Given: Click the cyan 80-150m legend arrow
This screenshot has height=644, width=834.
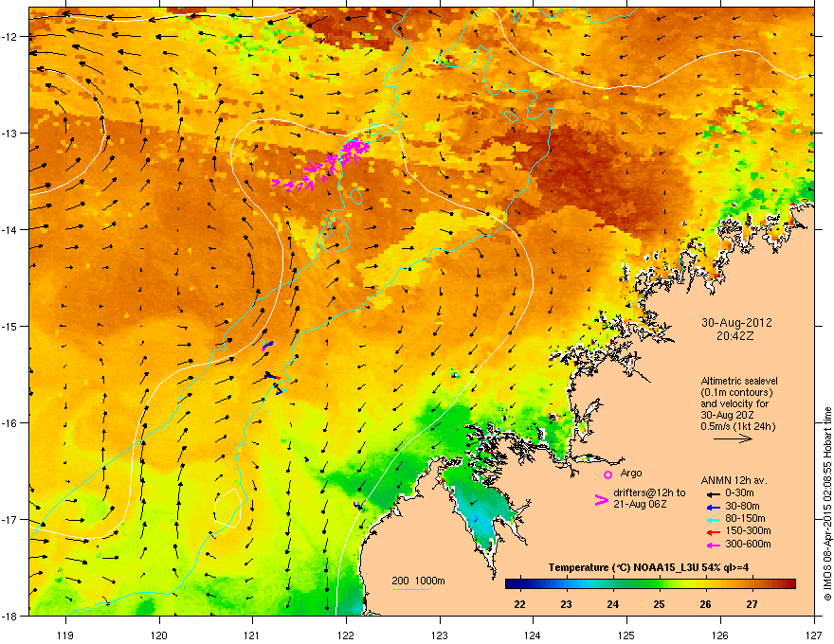Looking at the screenshot, I should click(714, 520).
